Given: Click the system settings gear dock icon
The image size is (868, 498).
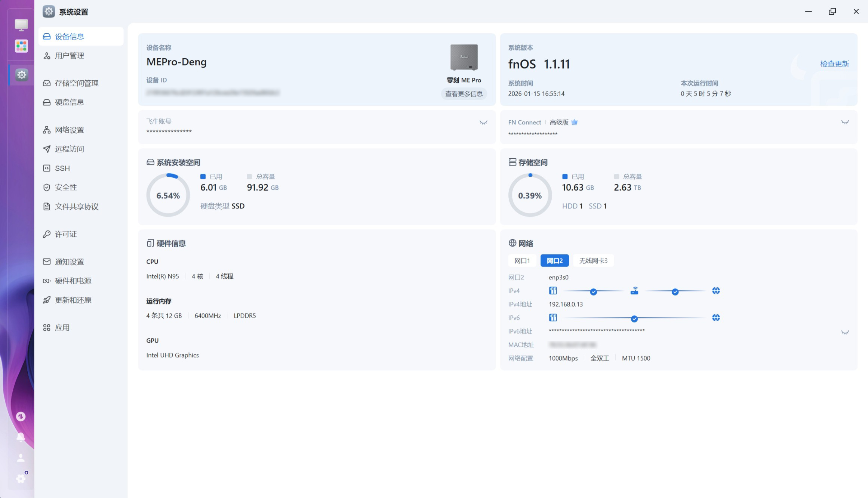Looking at the screenshot, I should coord(22,75).
